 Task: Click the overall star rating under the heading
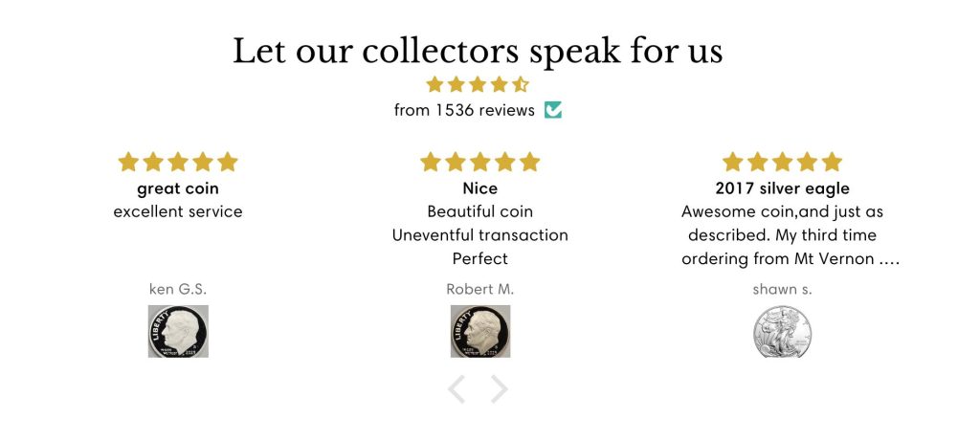coord(478,84)
